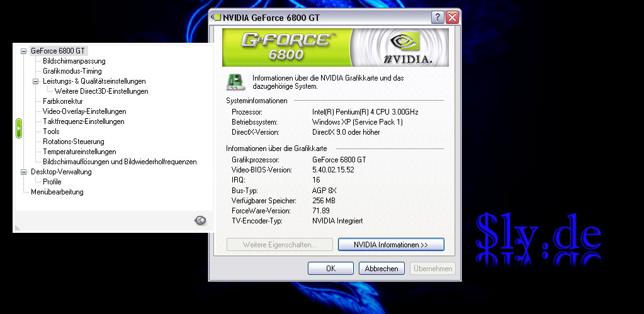Screen dimensions: 644x314
Task: Open Grafikmodus-Timing page
Action: tap(72, 71)
